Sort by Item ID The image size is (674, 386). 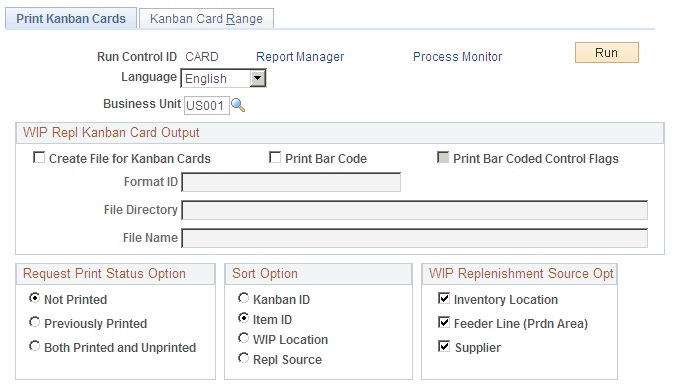[x=243, y=318]
